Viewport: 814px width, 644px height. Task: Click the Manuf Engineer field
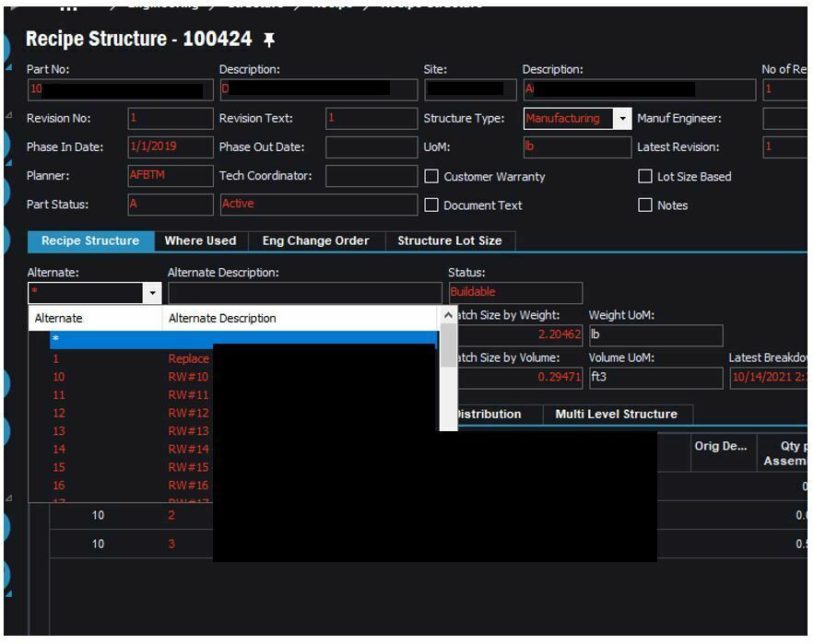[x=785, y=119]
